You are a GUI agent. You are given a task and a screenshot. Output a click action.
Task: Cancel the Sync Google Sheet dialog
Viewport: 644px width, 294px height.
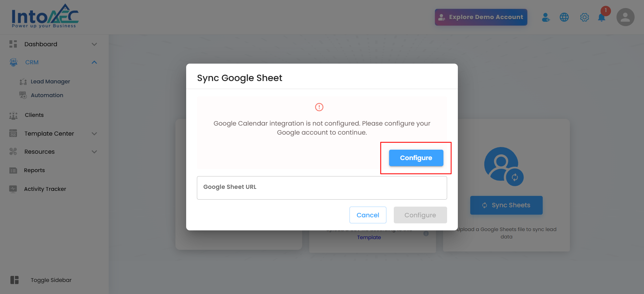tap(368, 215)
